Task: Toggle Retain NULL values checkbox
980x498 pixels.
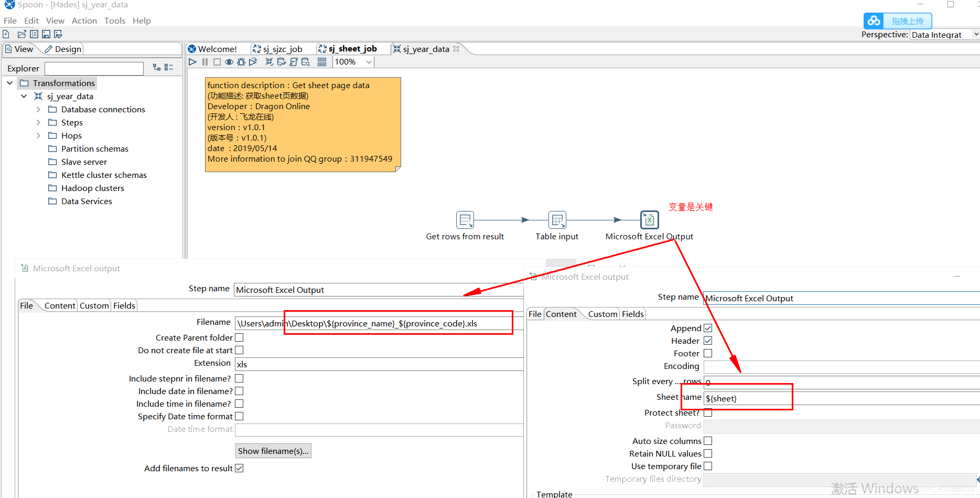Action: [x=708, y=453]
